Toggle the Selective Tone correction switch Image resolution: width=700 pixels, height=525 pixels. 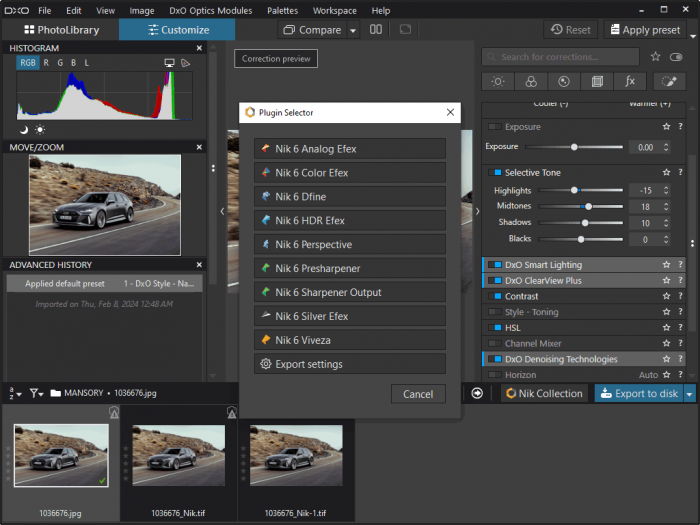[495, 173]
